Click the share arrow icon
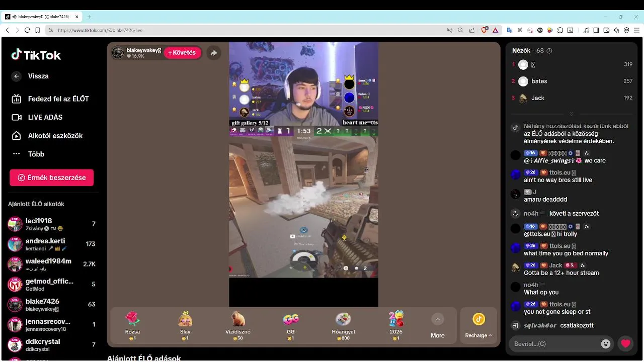 [214, 53]
